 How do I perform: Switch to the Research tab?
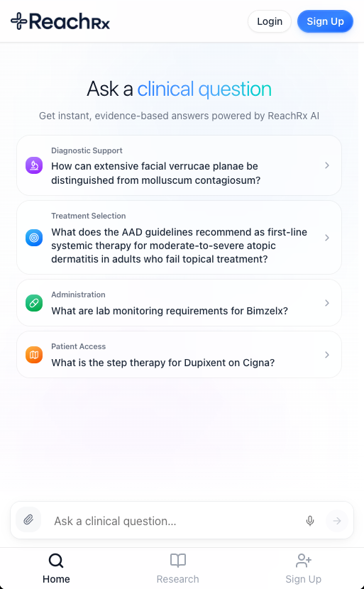(177, 568)
